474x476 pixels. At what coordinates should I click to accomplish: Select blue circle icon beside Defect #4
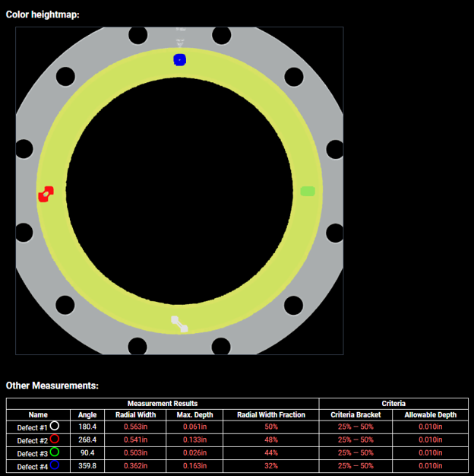54,465
